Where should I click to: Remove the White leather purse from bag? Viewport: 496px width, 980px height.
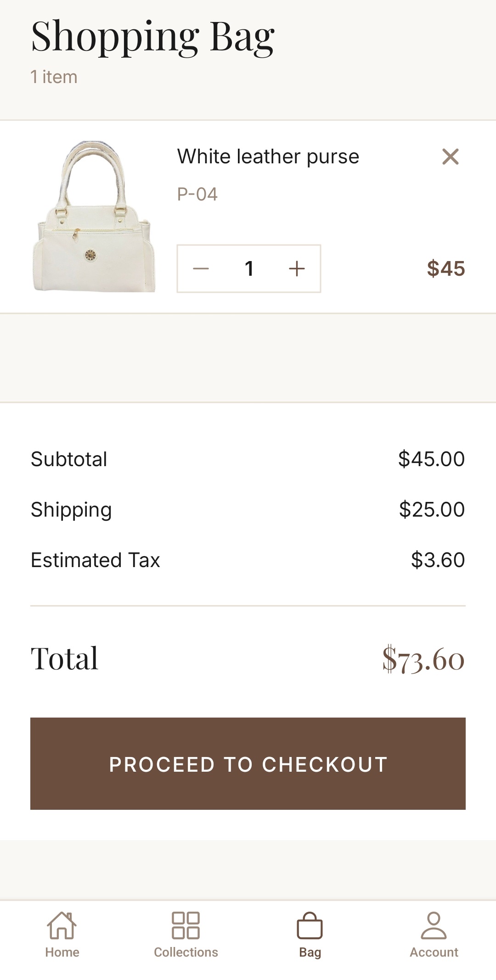(450, 156)
